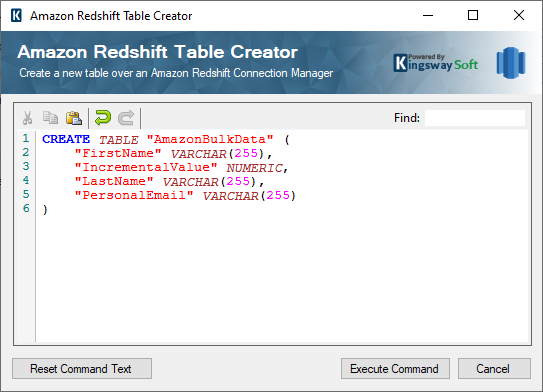Click the Find label
This screenshot has width=543, height=392.
coord(407,118)
